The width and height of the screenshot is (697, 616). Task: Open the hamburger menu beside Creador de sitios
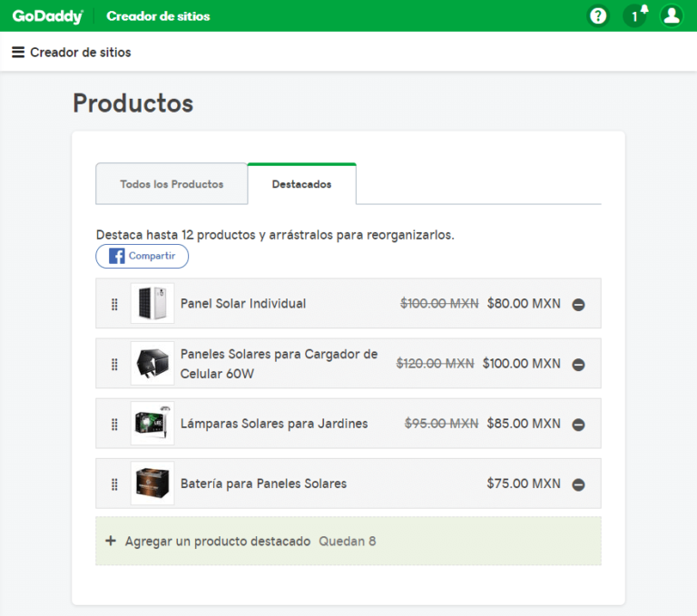click(18, 52)
